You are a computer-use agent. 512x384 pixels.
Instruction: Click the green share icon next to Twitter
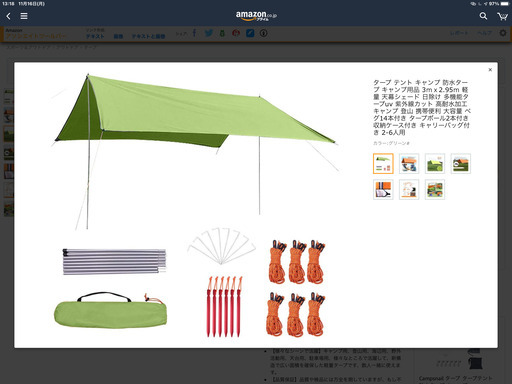coord(222,33)
